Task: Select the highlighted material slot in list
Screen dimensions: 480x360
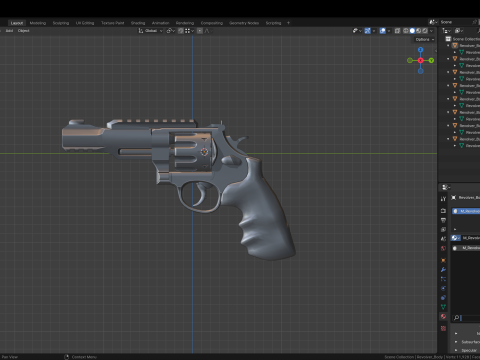Action: click(466, 211)
